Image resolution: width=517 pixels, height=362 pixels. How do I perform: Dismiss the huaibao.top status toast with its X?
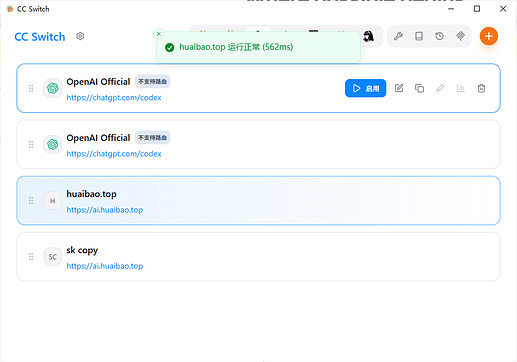(x=159, y=34)
